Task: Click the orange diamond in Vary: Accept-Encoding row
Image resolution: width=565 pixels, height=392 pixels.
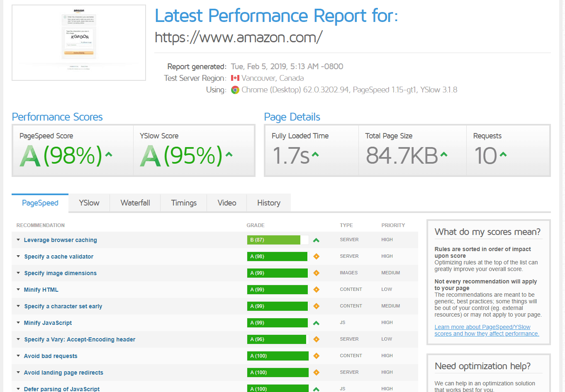Action: pyautogui.click(x=316, y=339)
